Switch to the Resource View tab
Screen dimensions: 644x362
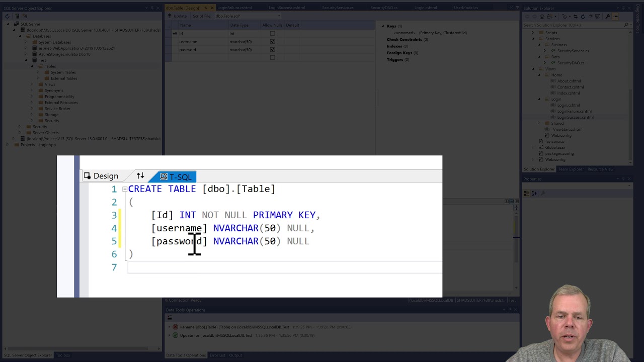coord(600,169)
